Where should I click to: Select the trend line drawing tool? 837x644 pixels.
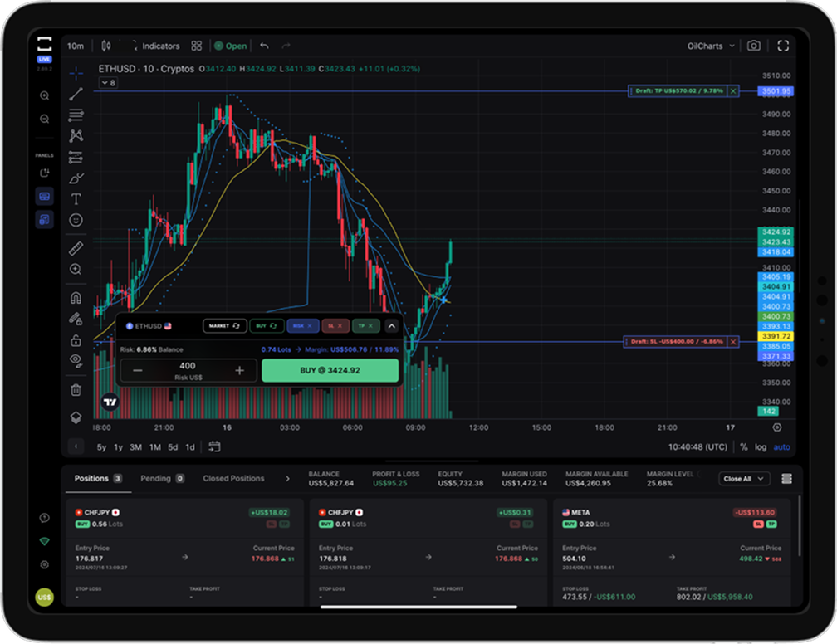point(76,94)
